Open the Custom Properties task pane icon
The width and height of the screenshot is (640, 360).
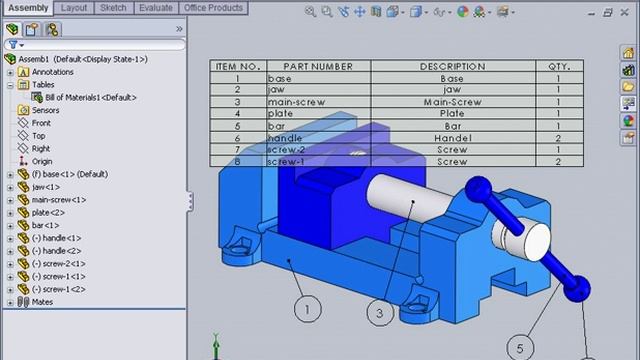click(x=629, y=138)
